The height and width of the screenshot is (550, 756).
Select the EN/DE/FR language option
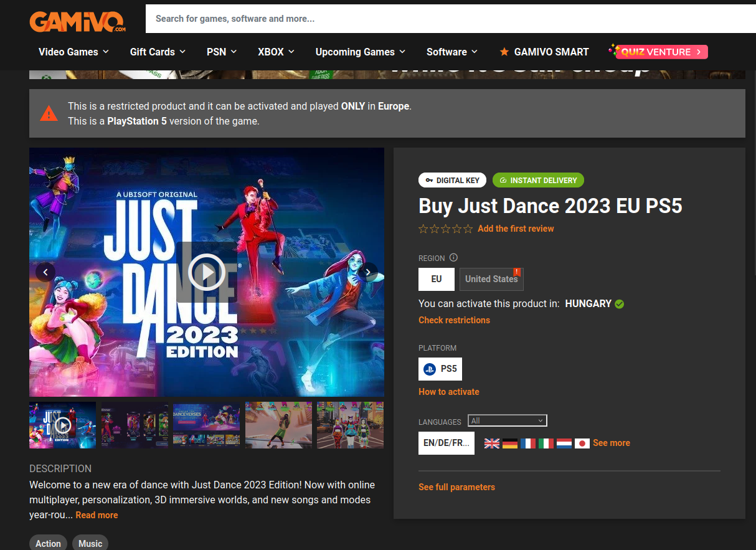pos(447,443)
